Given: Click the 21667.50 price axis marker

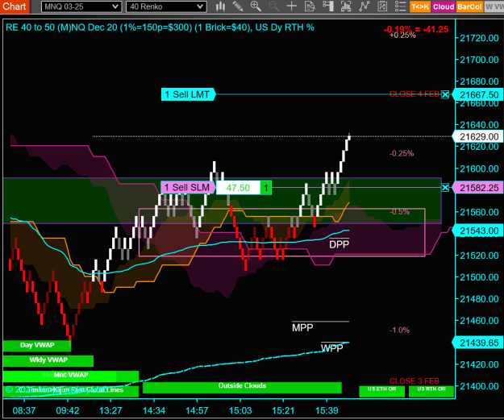Looking at the screenshot, I should tap(478, 95).
